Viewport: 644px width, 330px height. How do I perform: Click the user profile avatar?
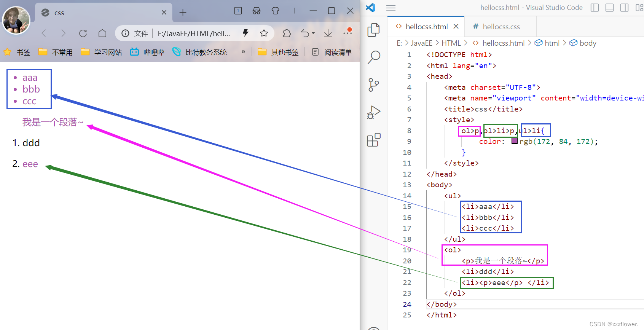tap(16, 20)
